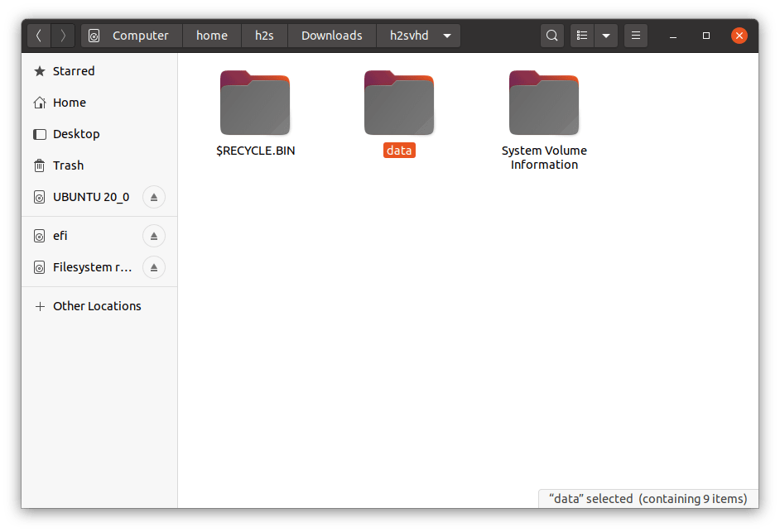The image size is (780, 532).
Task: Open the $RECYCLE.BIN folder
Action: (x=255, y=103)
